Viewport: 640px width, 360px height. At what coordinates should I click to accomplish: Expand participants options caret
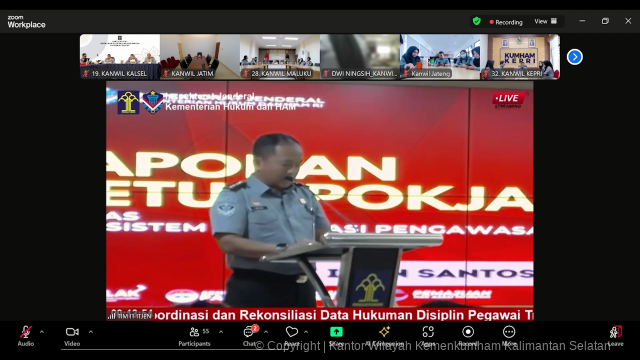pyautogui.click(x=221, y=332)
